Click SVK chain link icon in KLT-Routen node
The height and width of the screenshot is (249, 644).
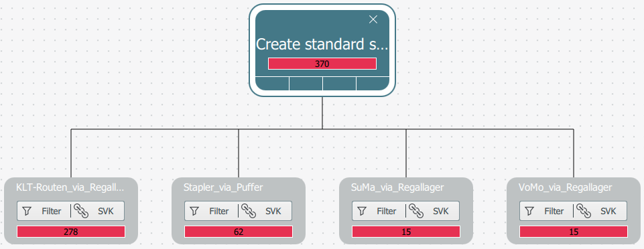[x=81, y=211]
